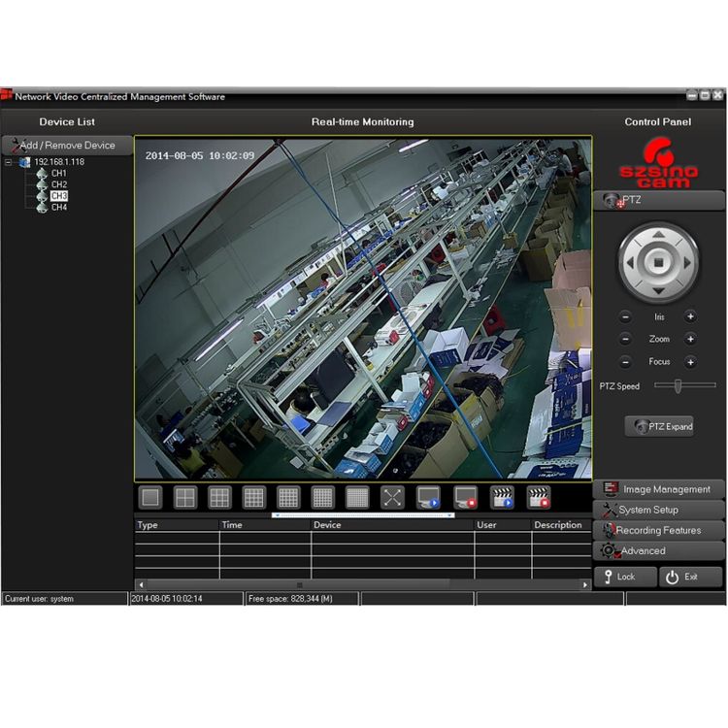Increase Focus with plus button
This screenshot has width=728, height=728.
[690, 362]
